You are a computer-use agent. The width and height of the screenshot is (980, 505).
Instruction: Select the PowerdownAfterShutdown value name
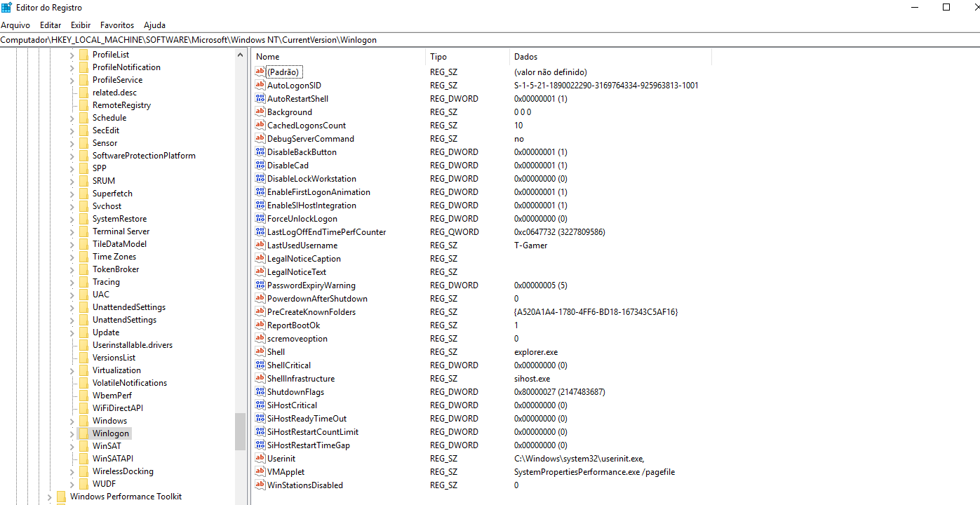pyautogui.click(x=317, y=298)
